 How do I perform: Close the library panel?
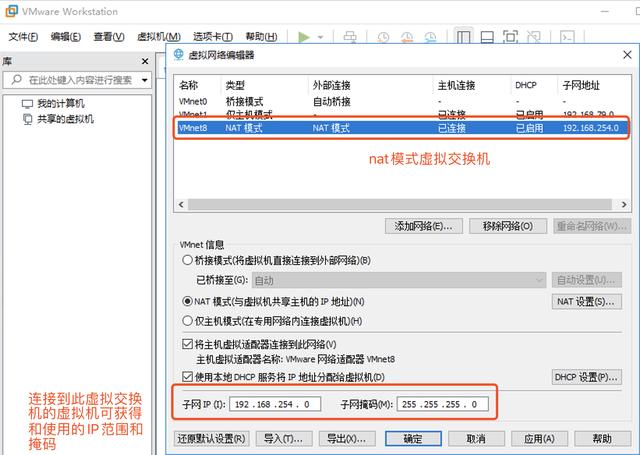[x=144, y=61]
